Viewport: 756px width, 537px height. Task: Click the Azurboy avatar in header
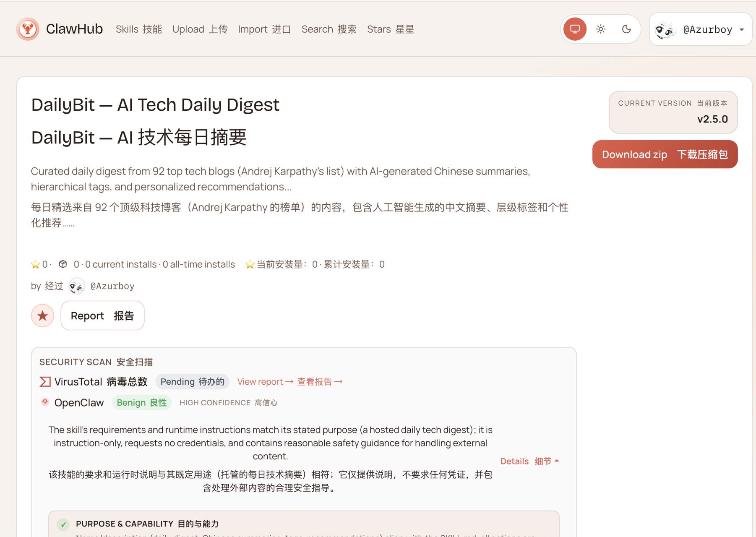665,29
